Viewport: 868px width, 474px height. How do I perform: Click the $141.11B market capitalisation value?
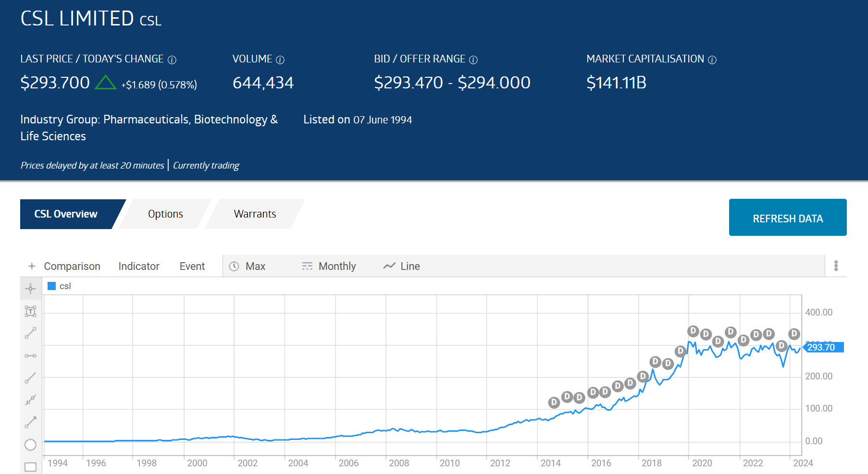click(616, 83)
